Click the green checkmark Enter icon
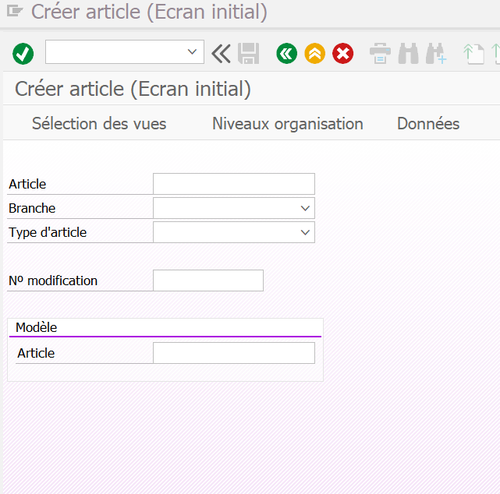This screenshot has width=500, height=494. (23, 53)
